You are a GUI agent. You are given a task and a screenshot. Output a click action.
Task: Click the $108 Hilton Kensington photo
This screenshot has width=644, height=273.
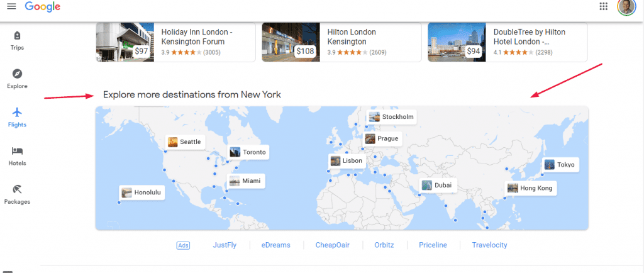point(291,42)
